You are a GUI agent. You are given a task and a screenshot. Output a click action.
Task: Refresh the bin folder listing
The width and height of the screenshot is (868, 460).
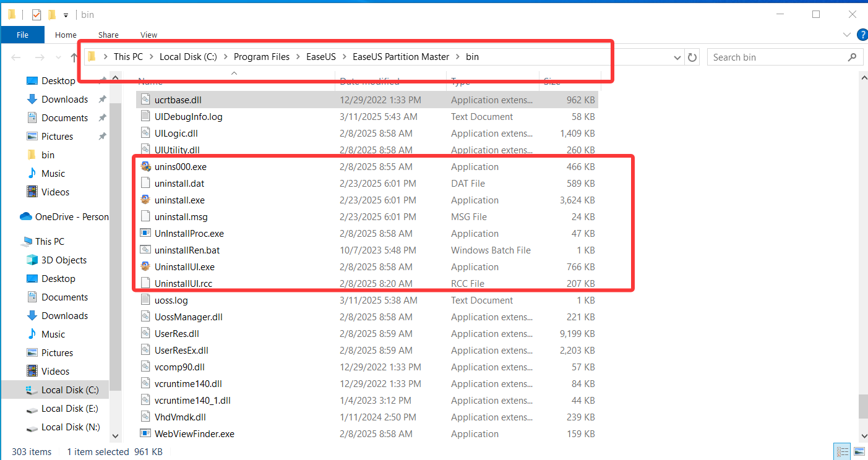point(693,57)
